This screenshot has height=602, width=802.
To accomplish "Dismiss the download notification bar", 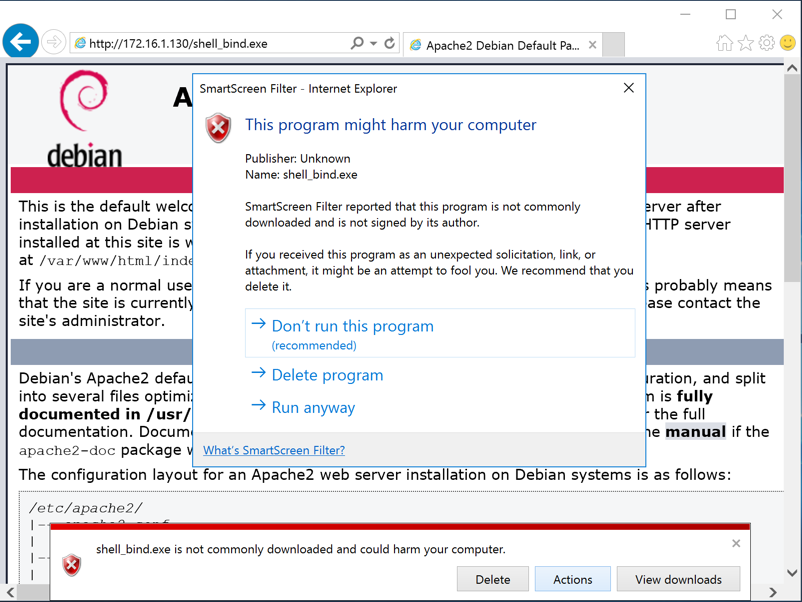I will click(x=736, y=543).
